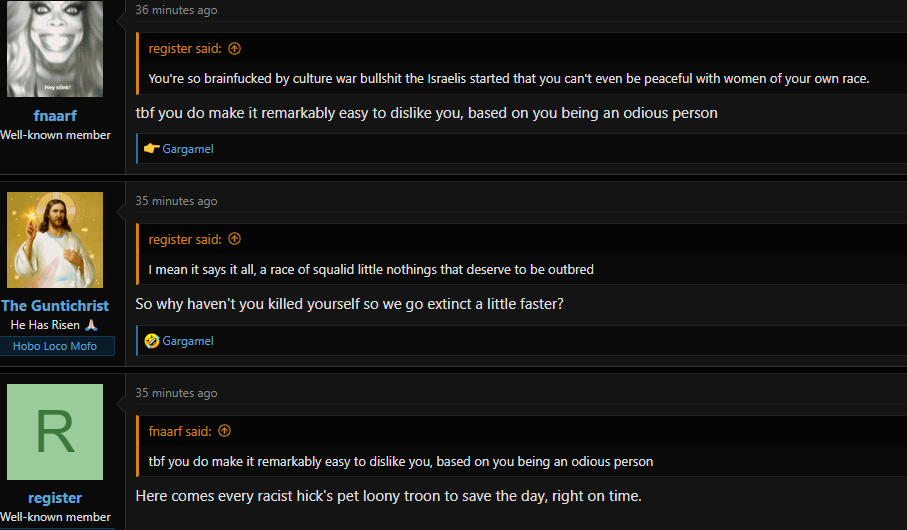Expand the quoted text about culture war
Viewport: 907px width, 530px height.
point(509,79)
